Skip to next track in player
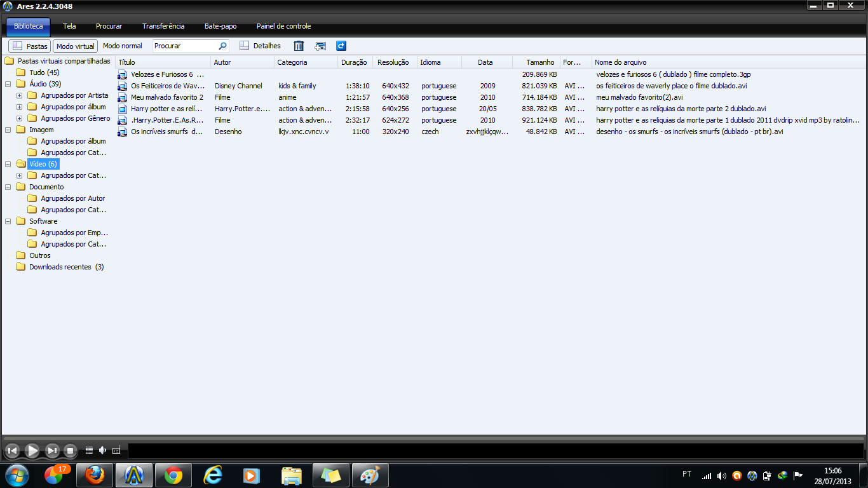The width and height of the screenshot is (868, 488). 52,451
